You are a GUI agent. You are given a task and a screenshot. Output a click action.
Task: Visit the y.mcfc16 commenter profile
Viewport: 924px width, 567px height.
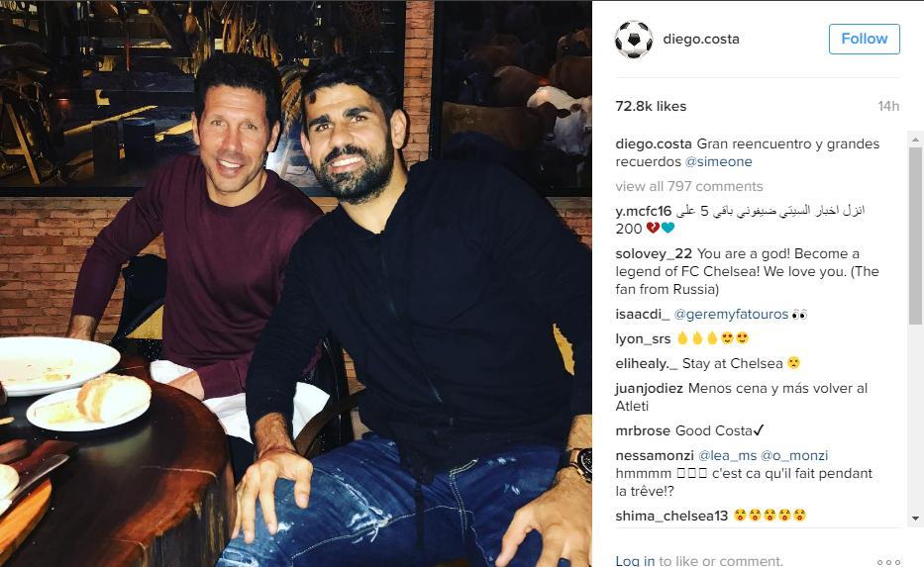tap(644, 211)
